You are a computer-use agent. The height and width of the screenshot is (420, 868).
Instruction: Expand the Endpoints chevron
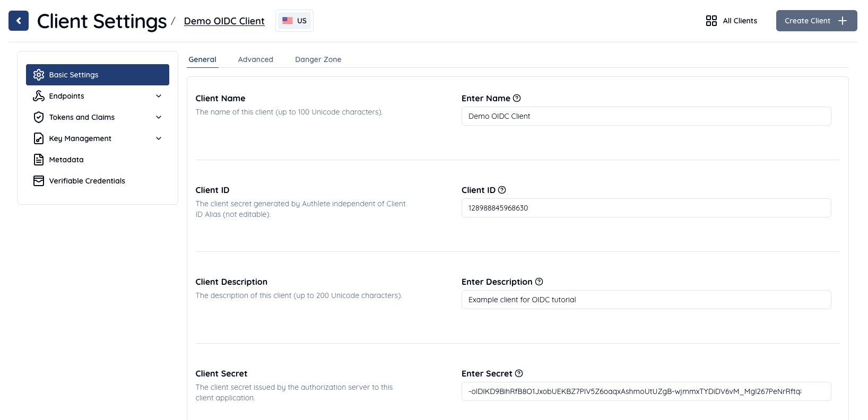[159, 96]
